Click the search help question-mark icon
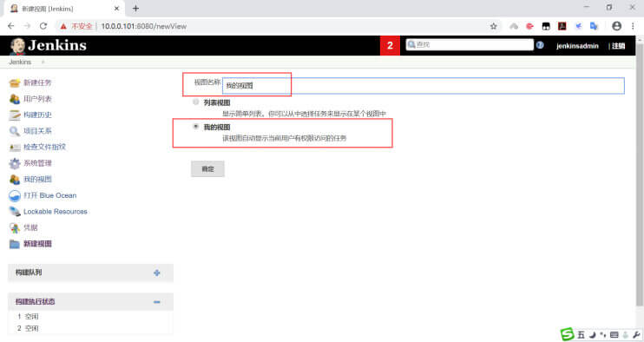The height and width of the screenshot is (342, 644). click(540, 45)
